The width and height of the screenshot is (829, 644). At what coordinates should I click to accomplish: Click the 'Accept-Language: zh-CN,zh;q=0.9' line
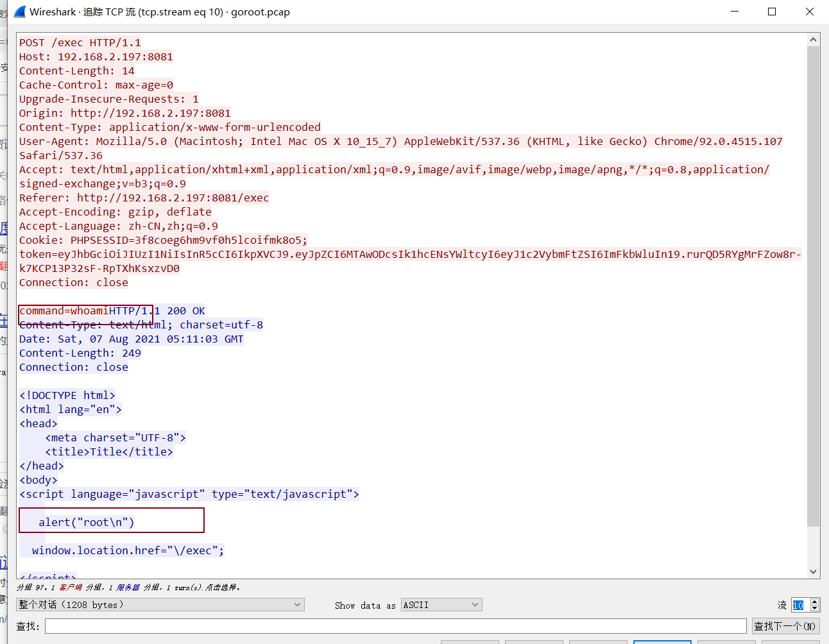click(x=119, y=226)
